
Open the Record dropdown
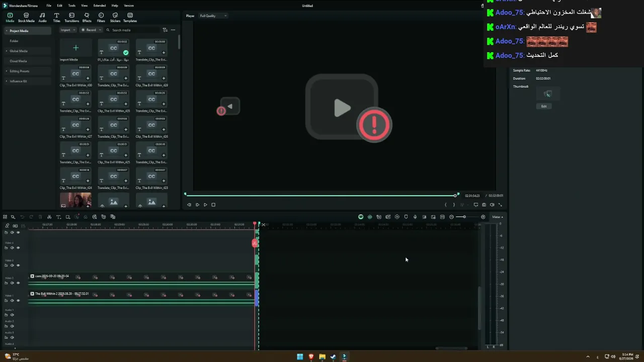pyautogui.click(x=91, y=30)
